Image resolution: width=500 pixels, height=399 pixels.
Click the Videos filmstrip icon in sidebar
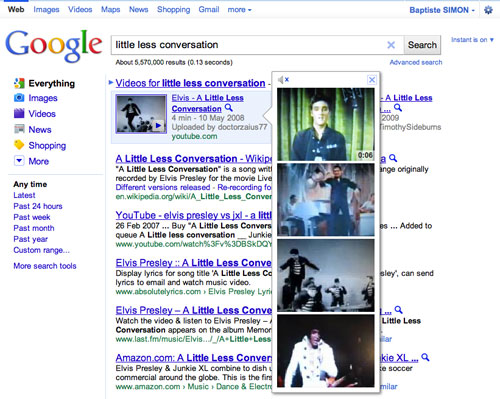(19, 113)
